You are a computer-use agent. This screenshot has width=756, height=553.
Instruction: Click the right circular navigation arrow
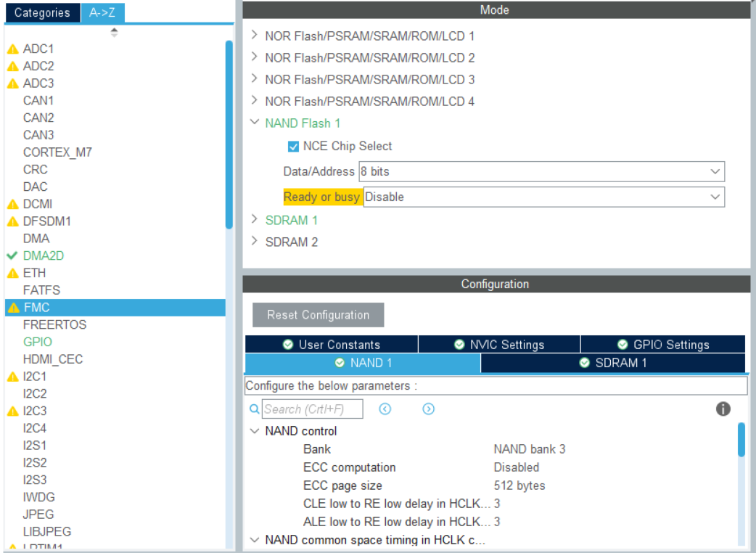pos(428,409)
